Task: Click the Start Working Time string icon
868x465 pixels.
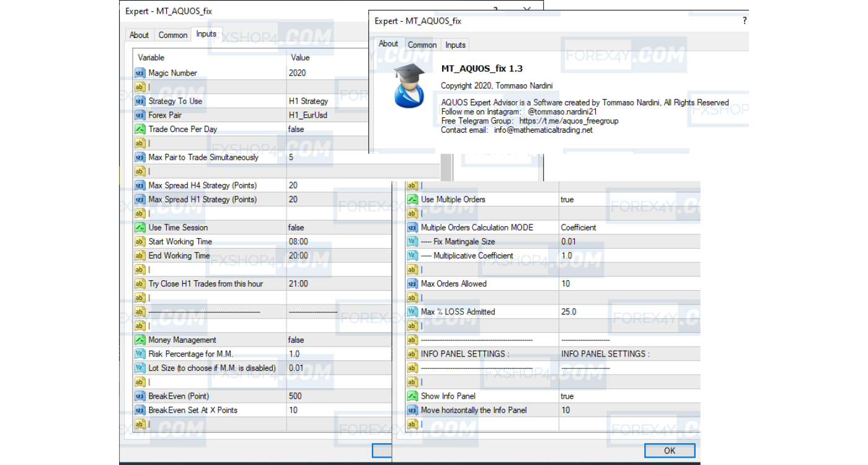Action: pyautogui.click(x=139, y=242)
